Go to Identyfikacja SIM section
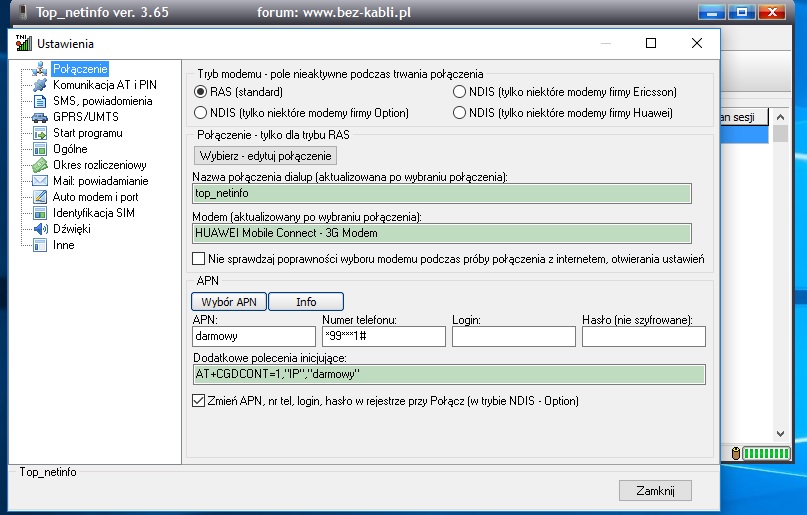 [93, 213]
